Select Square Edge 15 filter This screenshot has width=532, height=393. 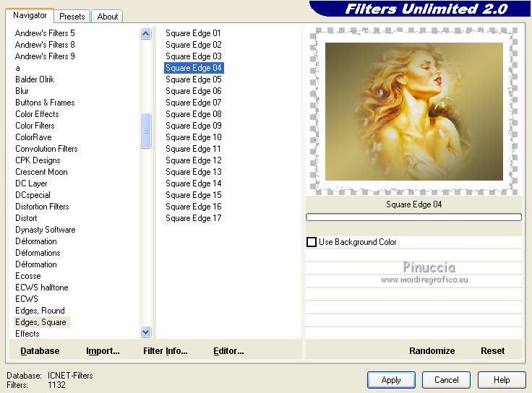point(194,195)
